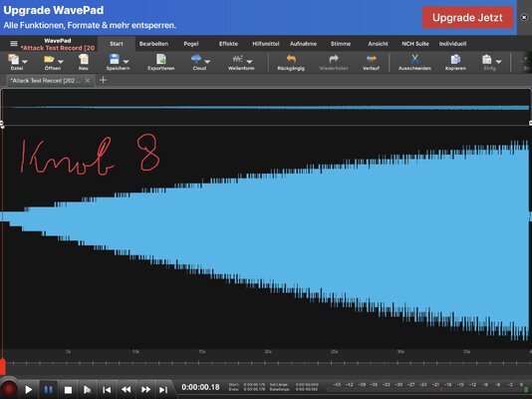
Task: Click the red playhead marker on timeline
Action: 2,367
